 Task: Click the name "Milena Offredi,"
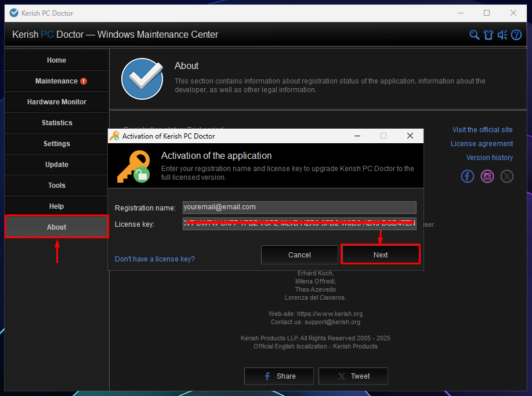click(316, 281)
